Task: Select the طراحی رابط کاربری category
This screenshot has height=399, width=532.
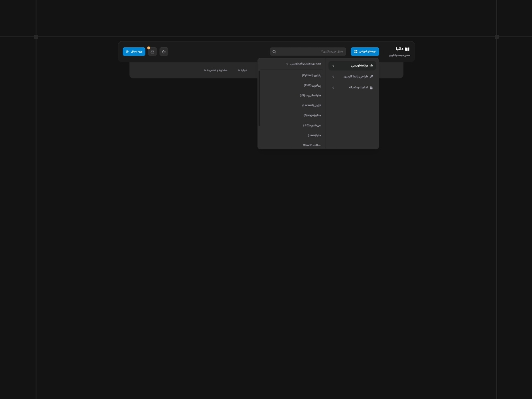Action: 352,77
